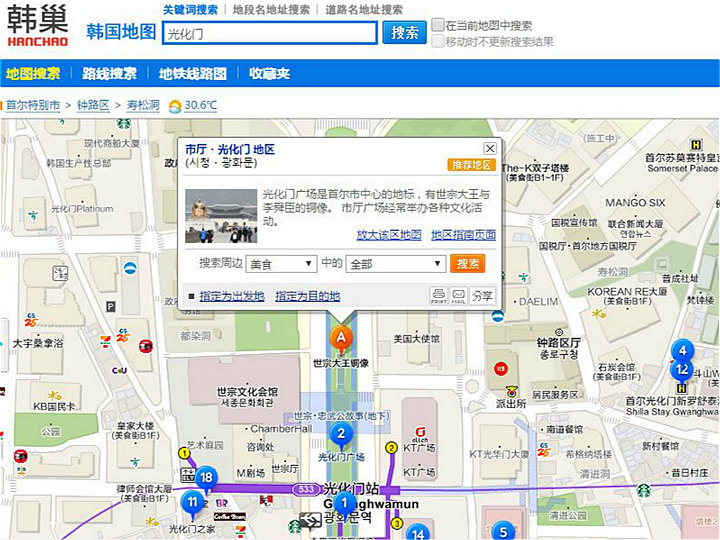Click the weather icon beside 30.6℃

[x=175, y=106]
